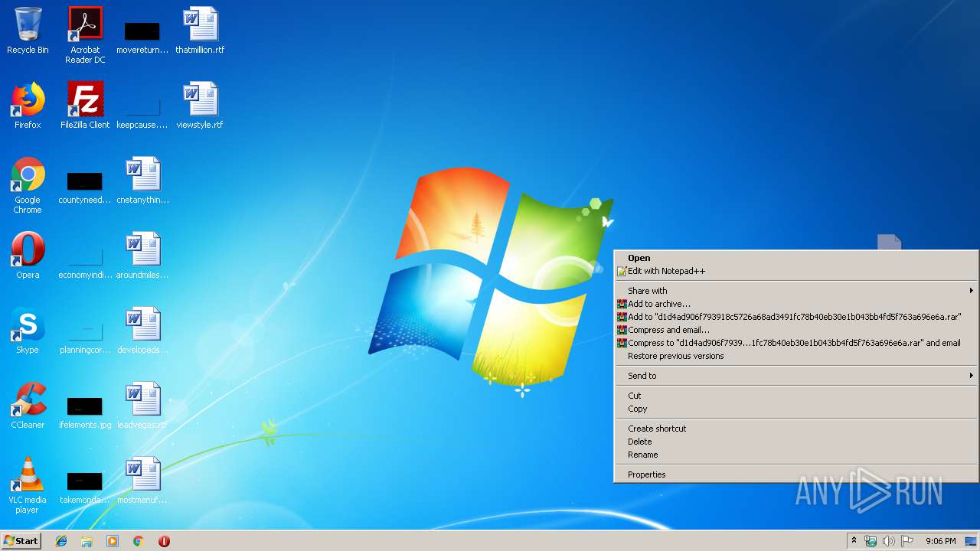Choose Edit with Notepad++
The height and width of the screenshot is (551, 980).
(x=796, y=271)
